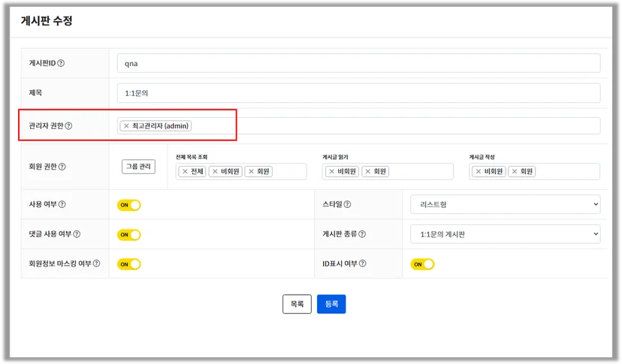
Task: Toggle the 사용 여부 switch
Action: coord(129,205)
